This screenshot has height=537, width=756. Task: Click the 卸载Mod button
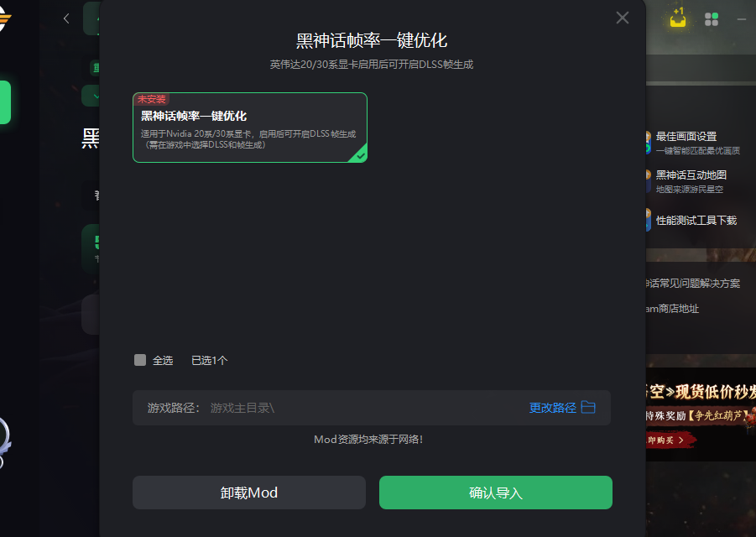pyautogui.click(x=249, y=493)
